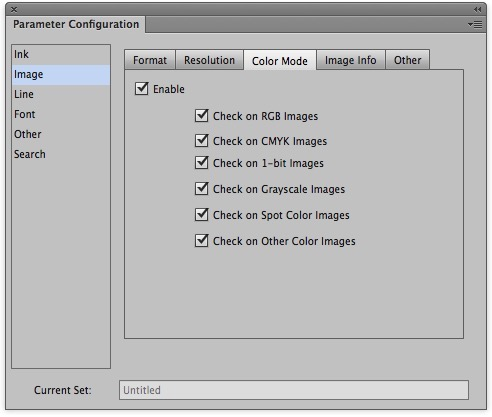The height and width of the screenshot is (417, 492).
Task: Open the panel flyout menu icon
Action: (475, 24)
